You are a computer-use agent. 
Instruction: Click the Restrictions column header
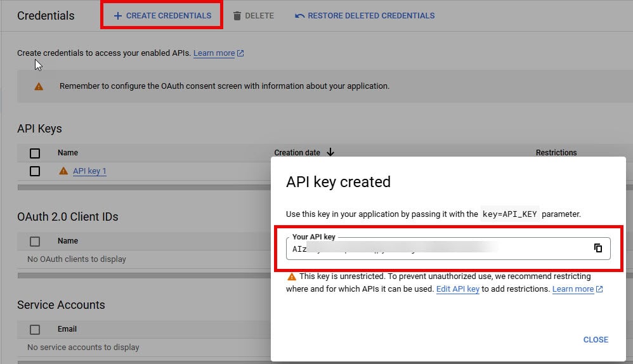pos(556,153)
